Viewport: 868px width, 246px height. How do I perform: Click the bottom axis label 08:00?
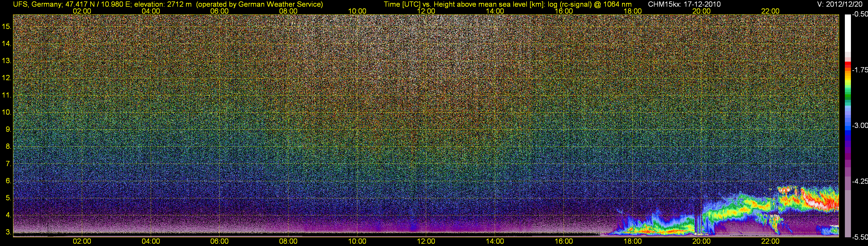pyautogui.click(x=288, y=241)
